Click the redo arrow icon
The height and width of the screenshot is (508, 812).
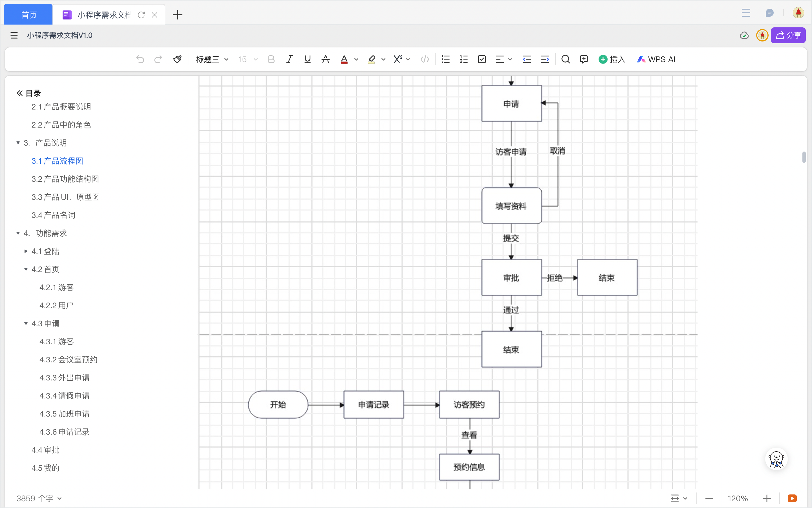click(x=158, y=60)
